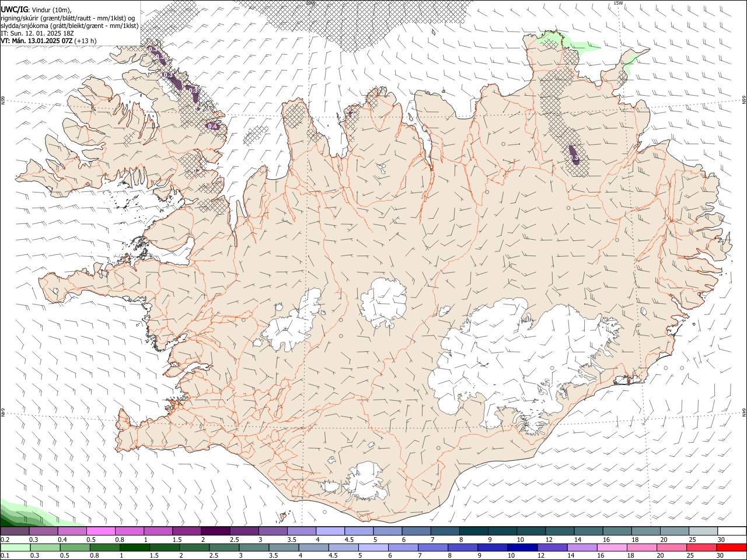Click the hot pink swatch labeled 20 in rain legend
The image size is (747, 560).
click(672, 547)
